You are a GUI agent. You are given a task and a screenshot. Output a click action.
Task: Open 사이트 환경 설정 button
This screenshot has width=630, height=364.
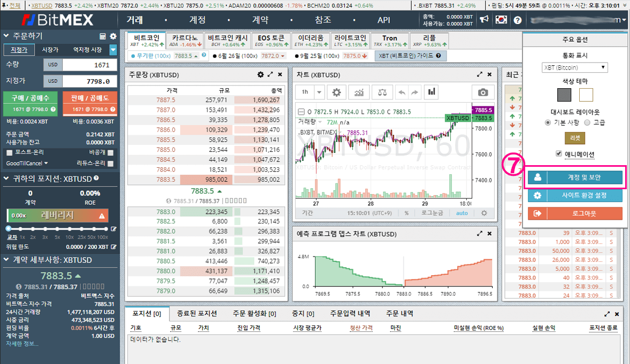click(x=575, y=195)
